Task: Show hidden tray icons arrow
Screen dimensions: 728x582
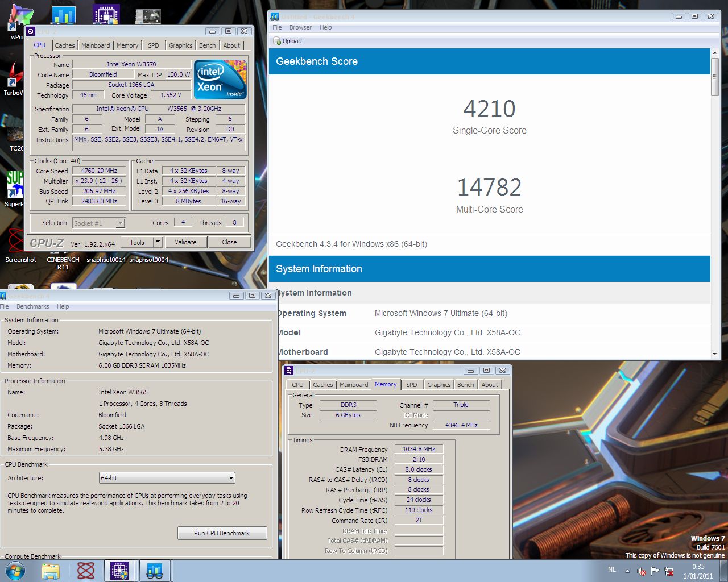Action: click(627, 571)
